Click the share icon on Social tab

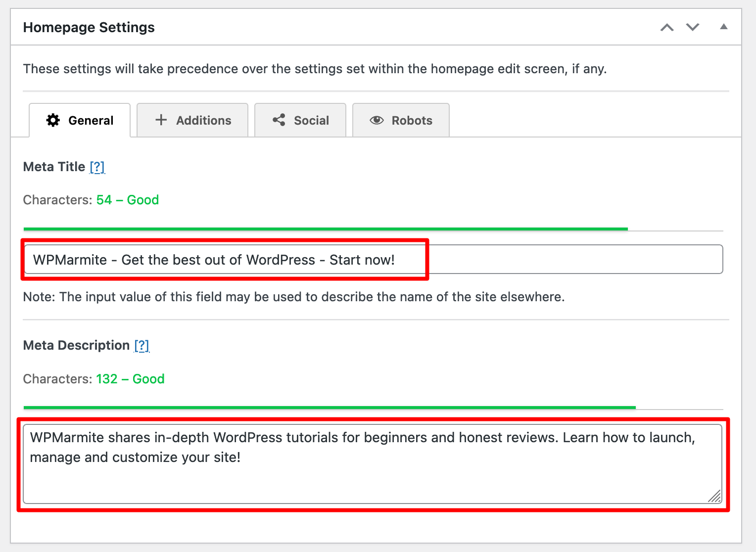tap(279, 120)
